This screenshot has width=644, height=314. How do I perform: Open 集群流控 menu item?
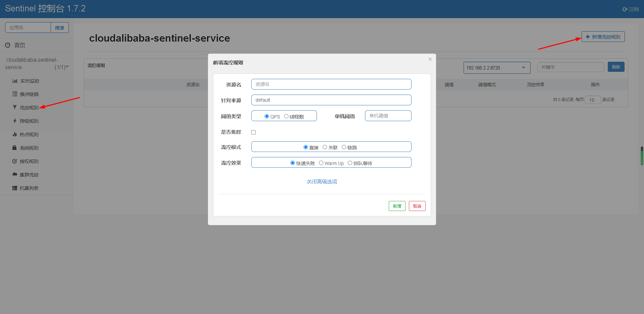(29, 175)
